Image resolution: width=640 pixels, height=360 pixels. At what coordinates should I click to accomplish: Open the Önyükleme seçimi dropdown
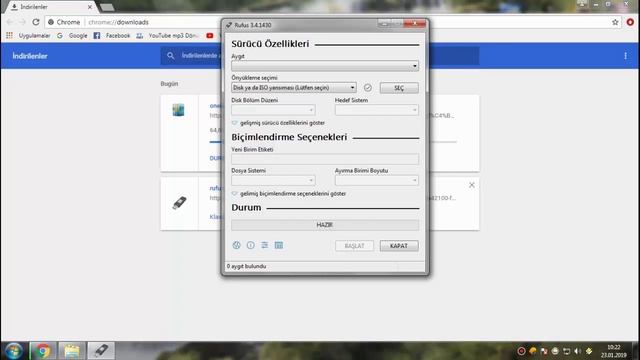pos(294,88)
